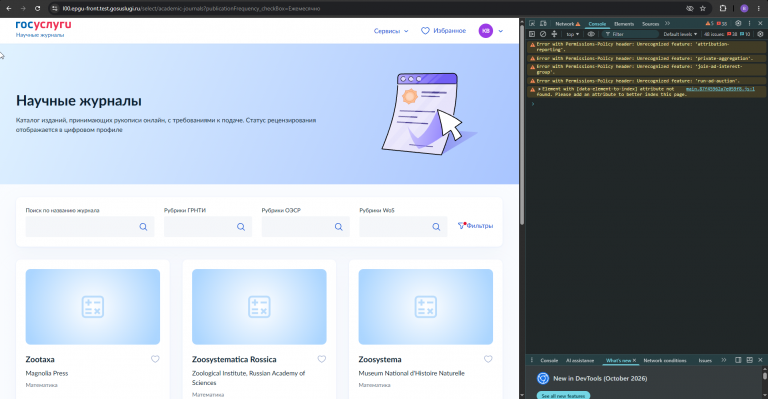The image size is (768, 399).
Task: Focus the Рубрики ГРНТИ field
Action: [x=208, y=227]
